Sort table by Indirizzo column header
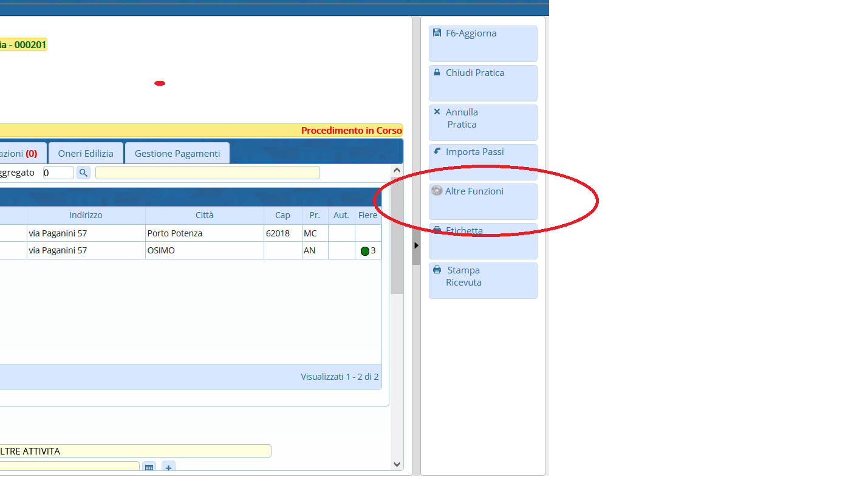Image resolution: width=868 pixels, height=477 pixels. [x=86, y=215]
